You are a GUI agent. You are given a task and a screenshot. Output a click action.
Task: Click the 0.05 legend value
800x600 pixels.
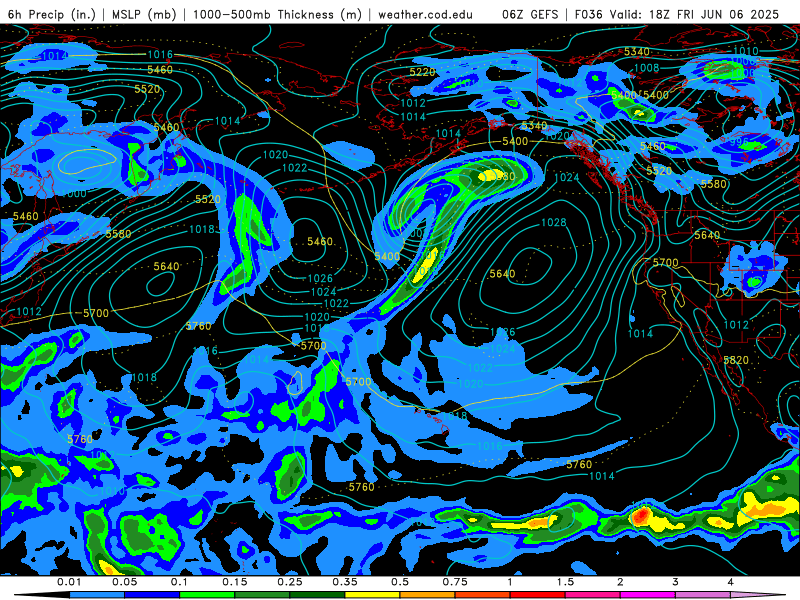click(x=124, y=582)
